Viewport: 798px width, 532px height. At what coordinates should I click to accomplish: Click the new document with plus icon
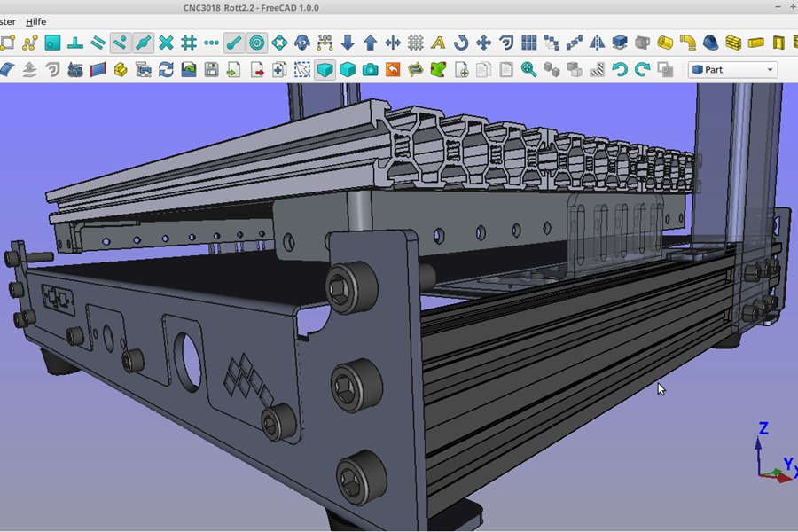click(x=461, y=70)
